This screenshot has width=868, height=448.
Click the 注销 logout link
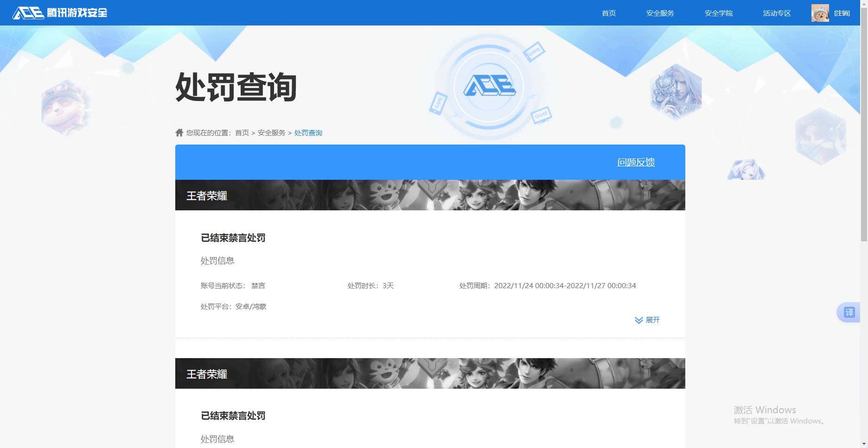point(842,13)
